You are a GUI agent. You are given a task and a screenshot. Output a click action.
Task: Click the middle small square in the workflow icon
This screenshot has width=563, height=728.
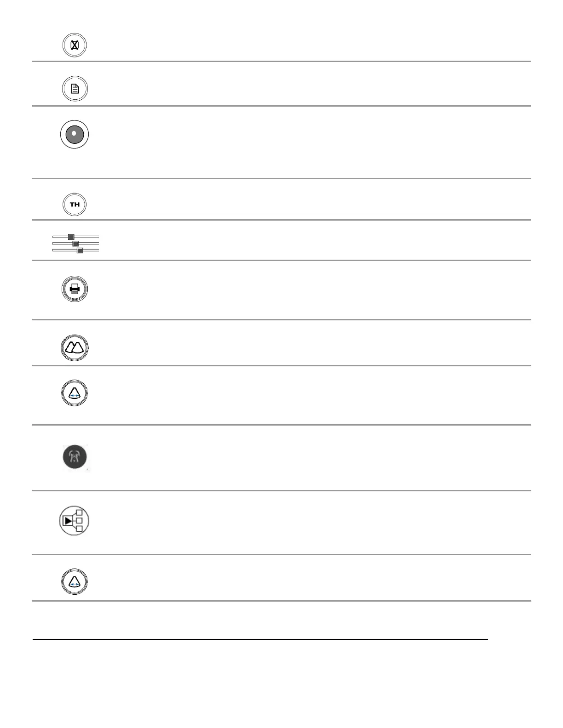click(80, 521)
